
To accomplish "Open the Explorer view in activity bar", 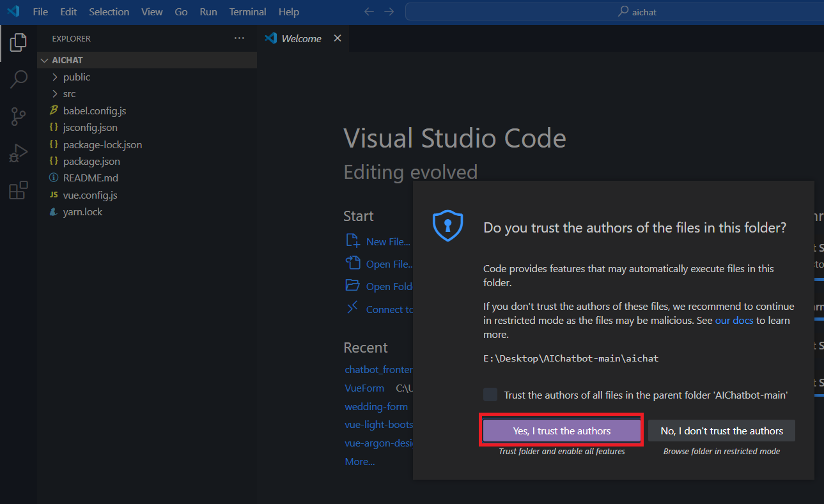I will [19, 43].
